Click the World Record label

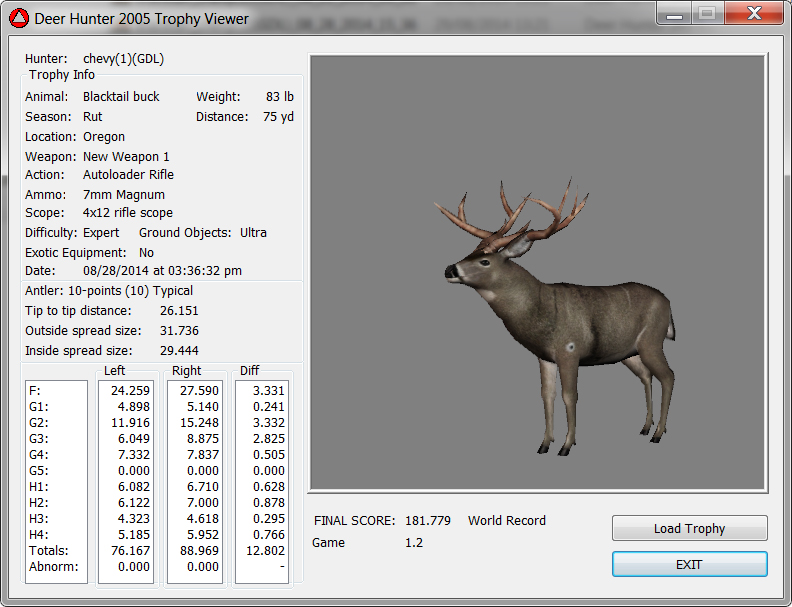506,521
